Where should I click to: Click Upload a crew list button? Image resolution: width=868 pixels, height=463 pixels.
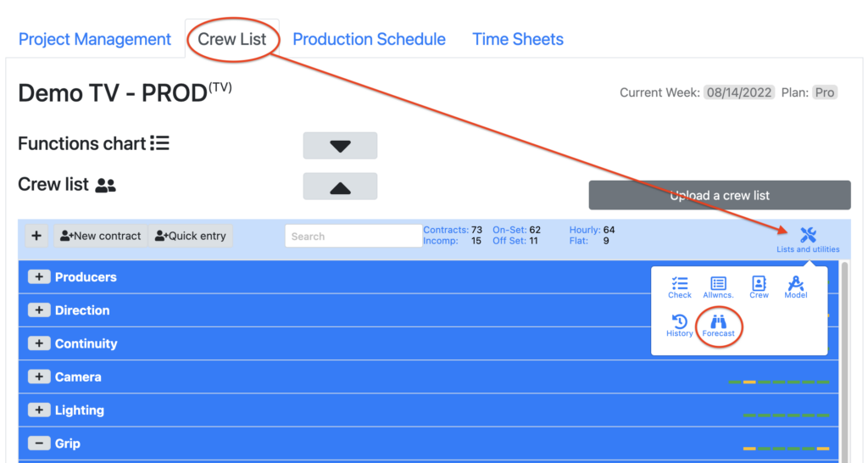(x=720, y=195)
